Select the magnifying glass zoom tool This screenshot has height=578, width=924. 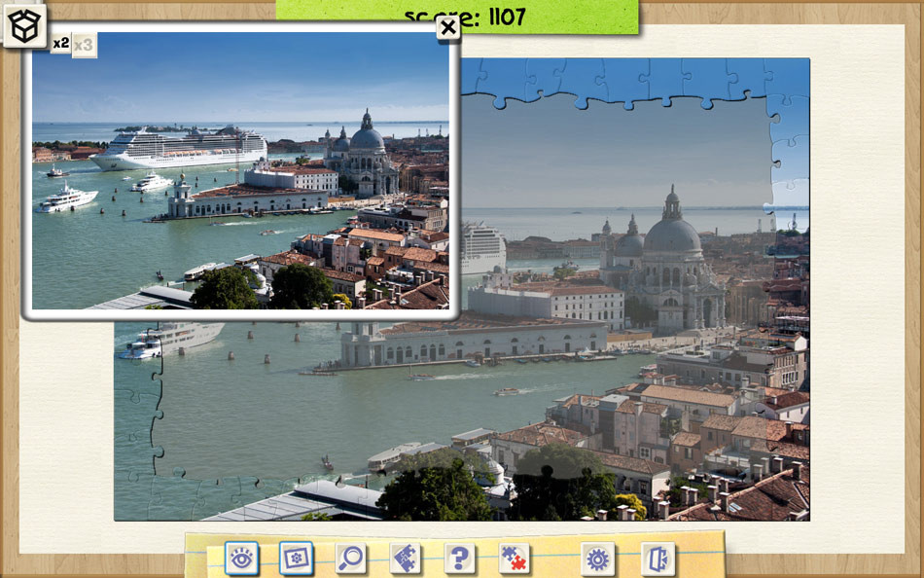(x=351, y=558)
